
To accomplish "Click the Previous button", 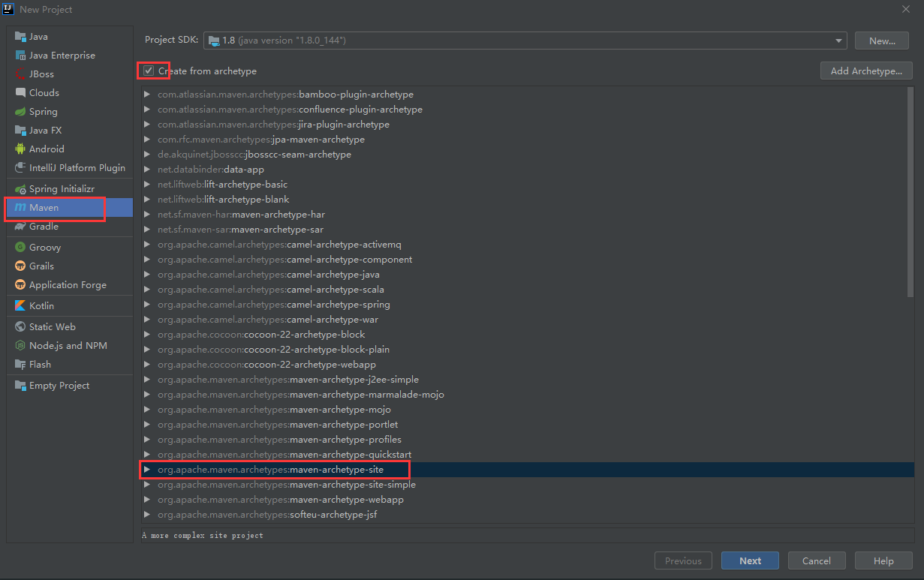I will tap(683, 560).
